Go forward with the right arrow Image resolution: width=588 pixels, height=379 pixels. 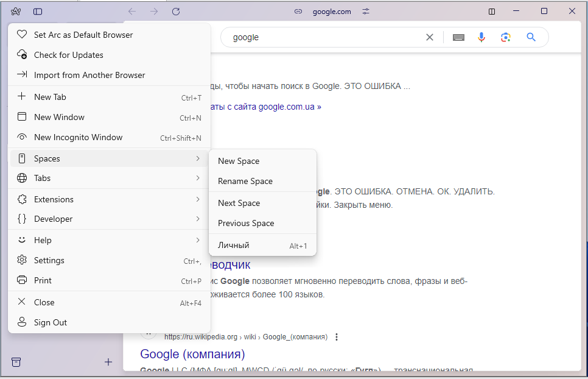click(x=154, y=12)
